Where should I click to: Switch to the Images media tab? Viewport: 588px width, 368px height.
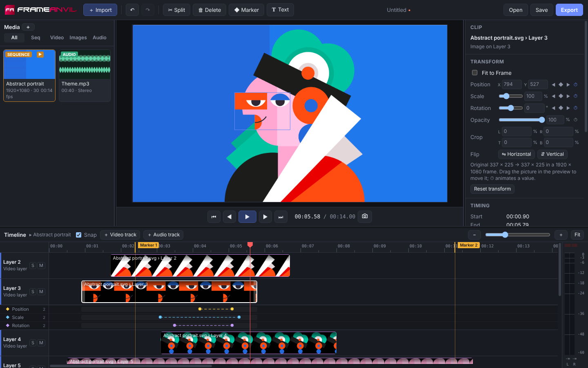[x=78, y=38]
